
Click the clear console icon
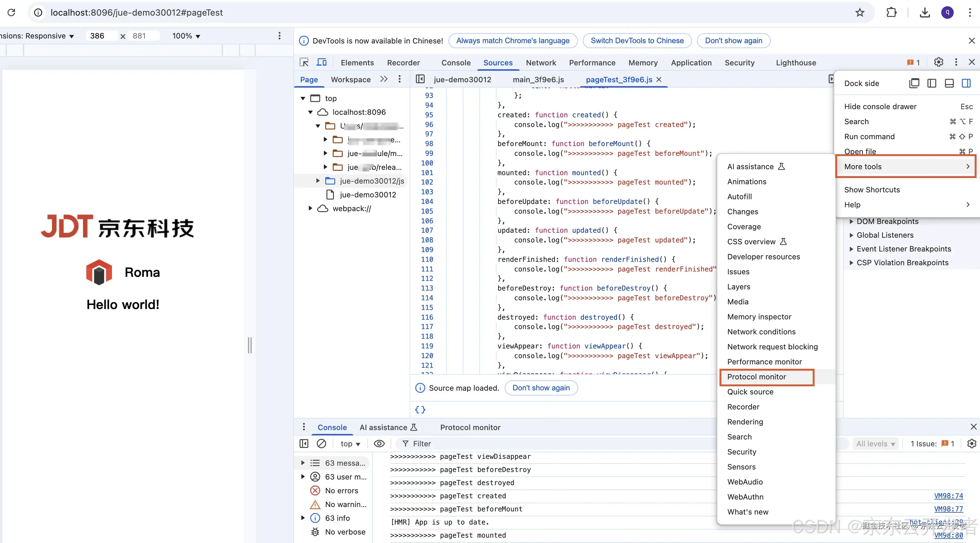(x=322, y=444)
